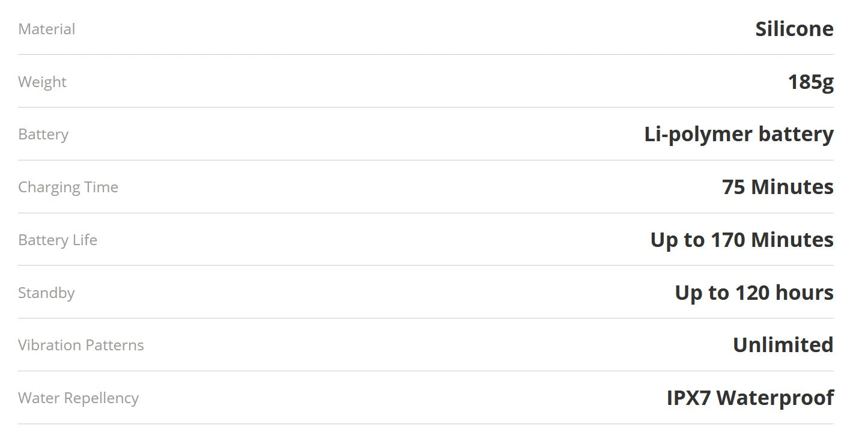The width and height of the screenshot is (868, 429).
Task: Click the Water Repellency label
Action: [78, 398]
